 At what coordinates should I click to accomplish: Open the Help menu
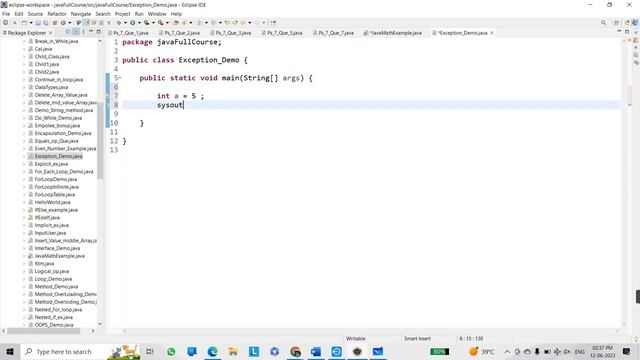[x=176, y=14]
